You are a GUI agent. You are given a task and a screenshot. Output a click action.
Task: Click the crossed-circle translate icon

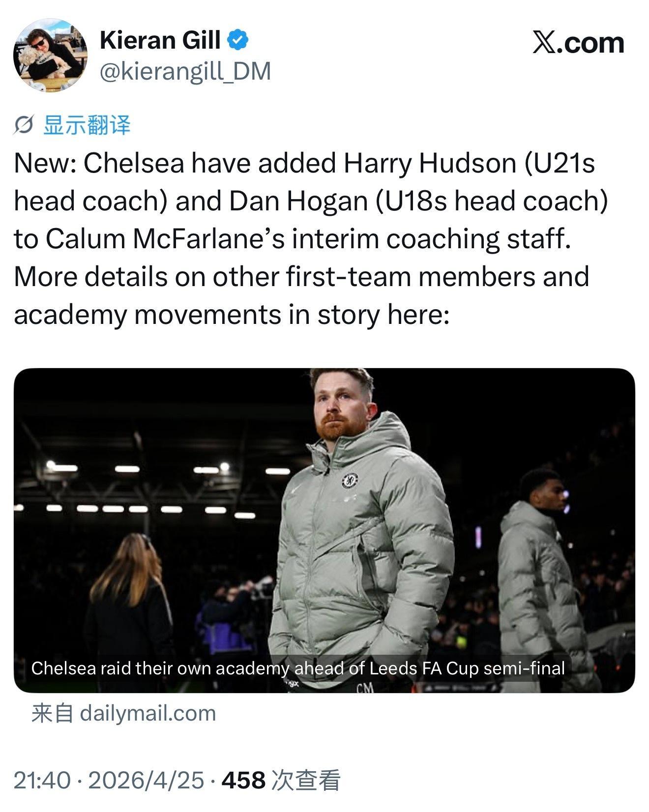click(x=23, y=125)
